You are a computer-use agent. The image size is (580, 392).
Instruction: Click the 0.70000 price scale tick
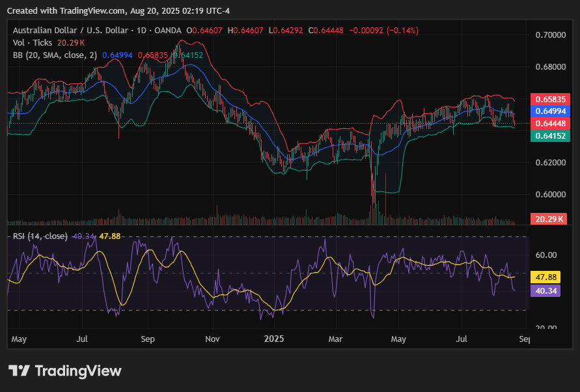click(551, 35)
